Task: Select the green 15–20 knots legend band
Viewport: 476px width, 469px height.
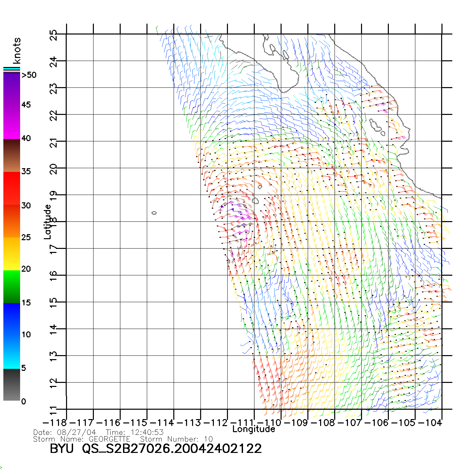Action: coord(12,286)
